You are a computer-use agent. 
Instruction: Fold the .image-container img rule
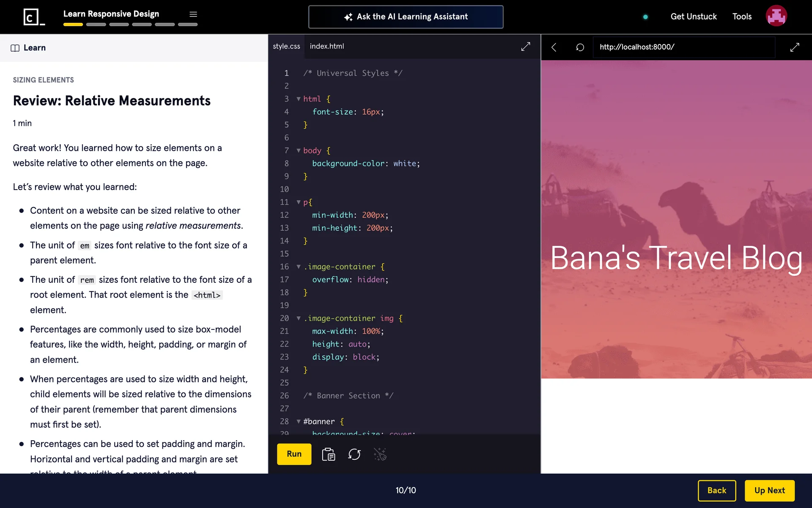(299, 318)
